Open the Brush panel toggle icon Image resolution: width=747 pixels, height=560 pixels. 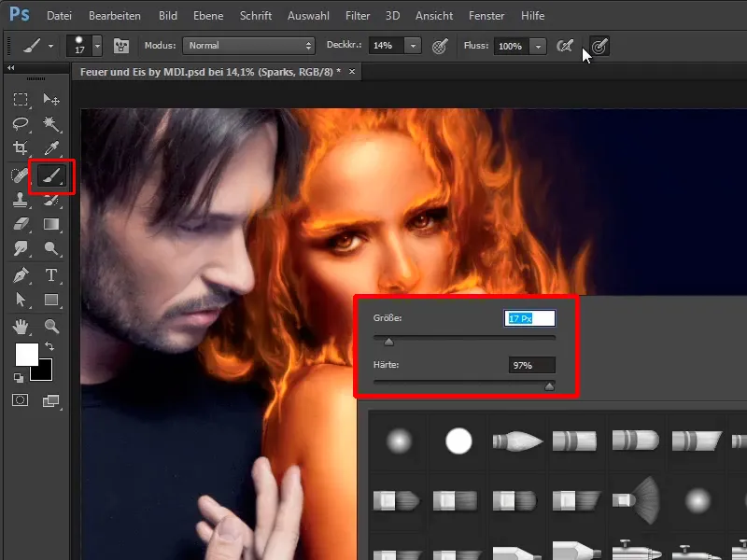[121, 46]
